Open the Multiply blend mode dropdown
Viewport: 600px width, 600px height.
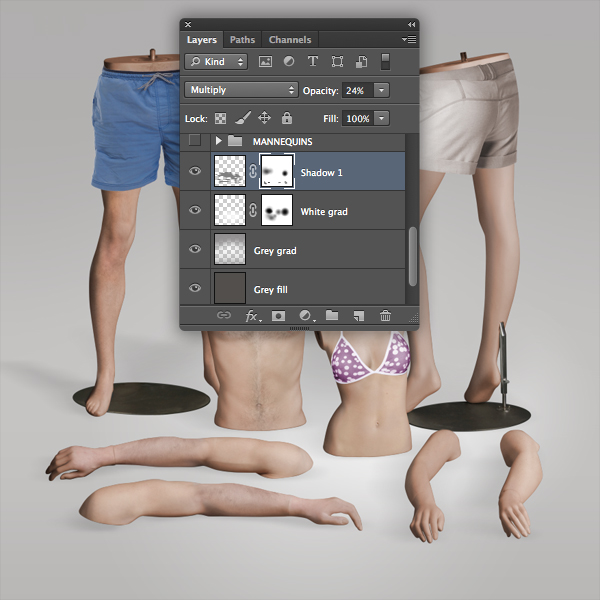pyautogui.click(x=241, y=90)
